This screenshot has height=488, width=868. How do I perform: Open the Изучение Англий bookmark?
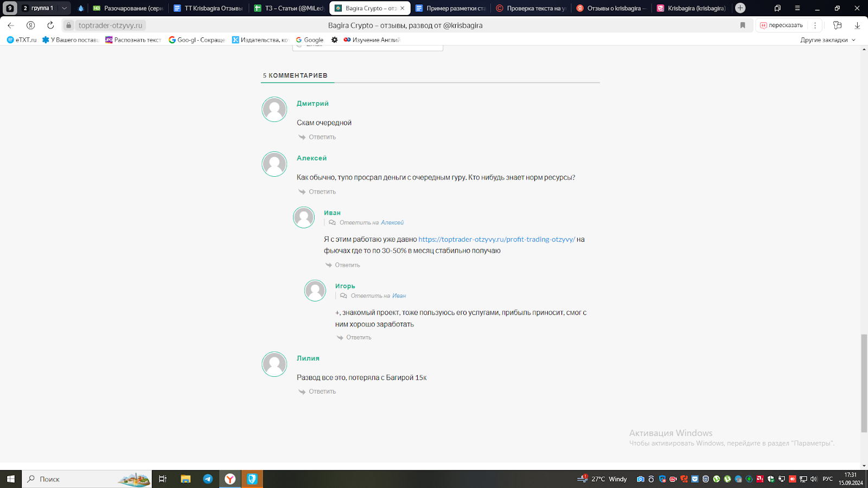372,40
